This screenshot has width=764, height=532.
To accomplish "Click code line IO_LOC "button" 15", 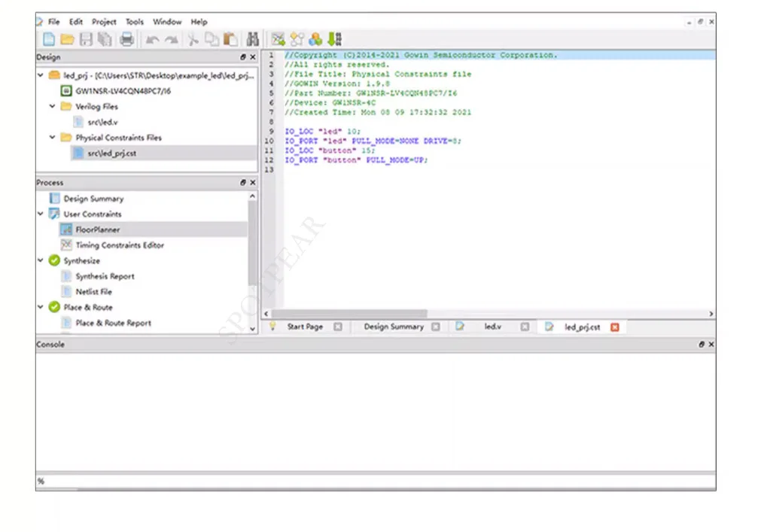I will (x=330, y=150).
